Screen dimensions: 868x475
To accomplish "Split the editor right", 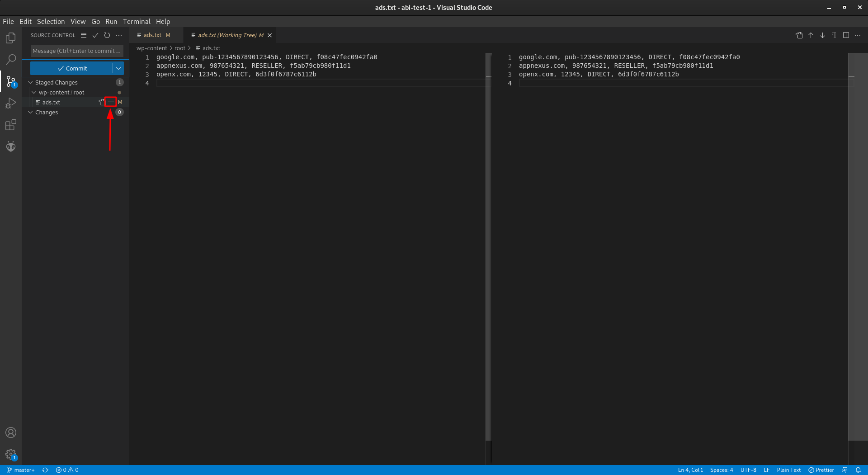I will [846, 35].
